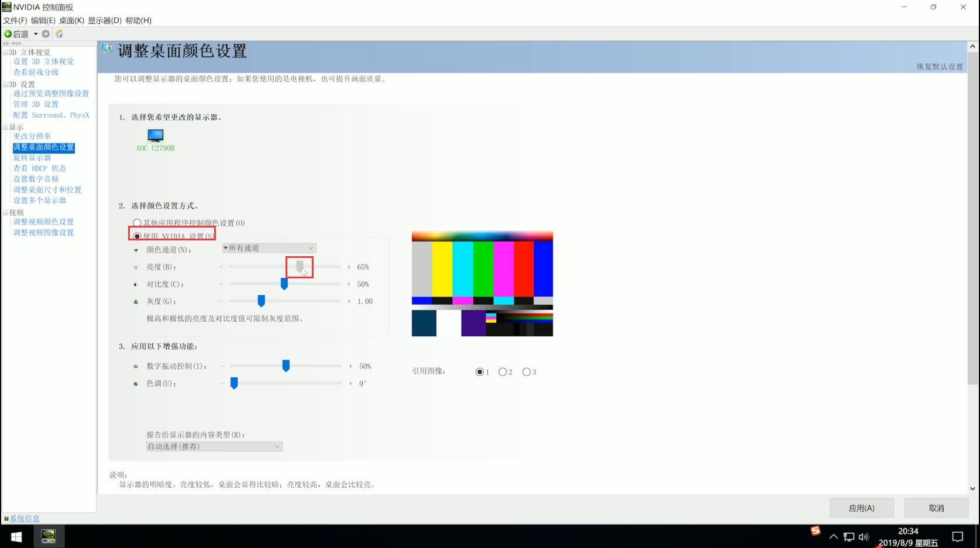Click the 对比度(C) contrast slider handle
The height and width of the screenshot is (548, 980).
(x=284, y=284)
